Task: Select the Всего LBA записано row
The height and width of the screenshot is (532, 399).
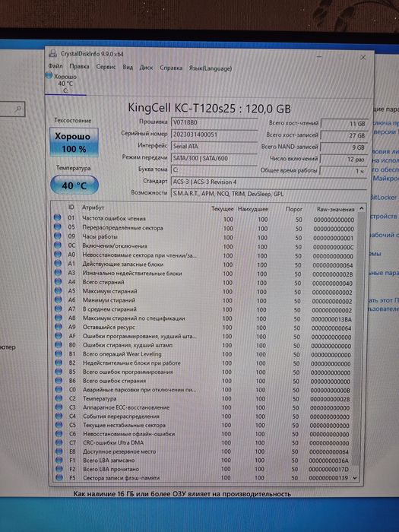Action: 204,461
